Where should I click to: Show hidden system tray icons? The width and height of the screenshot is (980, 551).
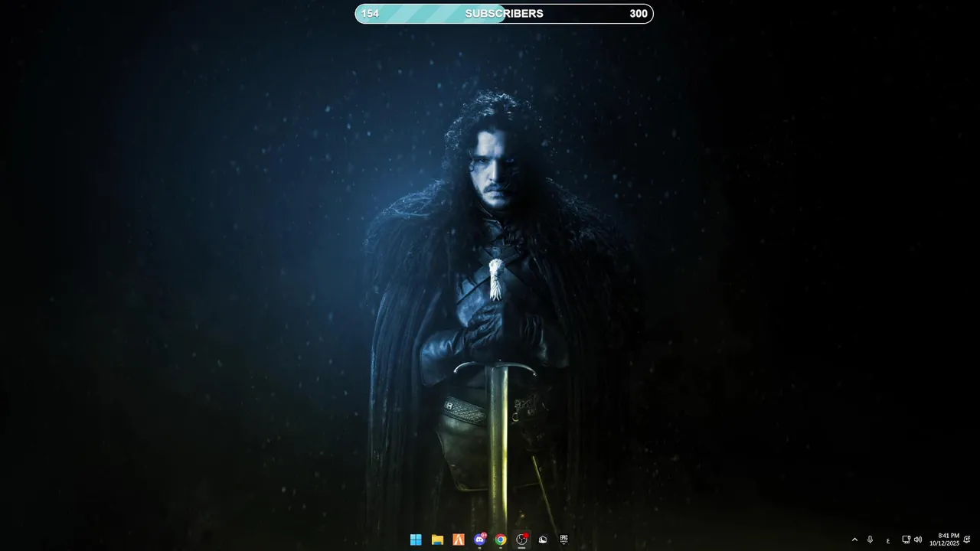pos(854,540)
